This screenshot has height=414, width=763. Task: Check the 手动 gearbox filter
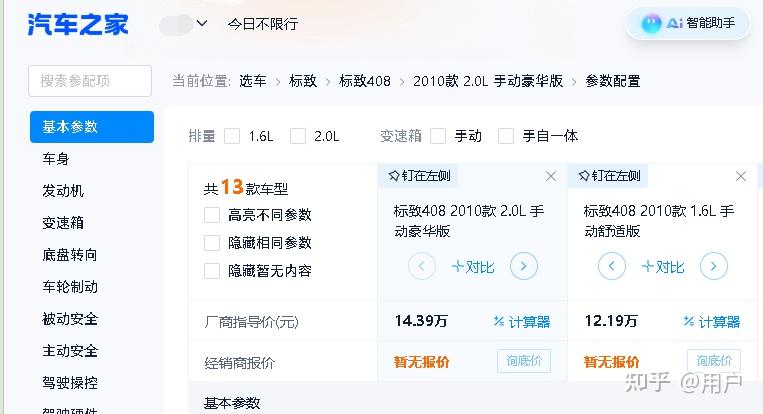pos(438,136)
